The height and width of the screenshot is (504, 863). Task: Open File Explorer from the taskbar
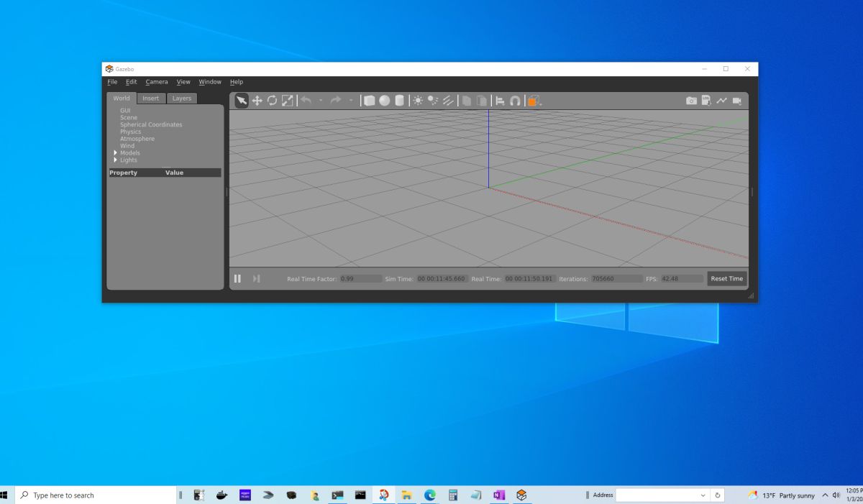click(406, 495)
